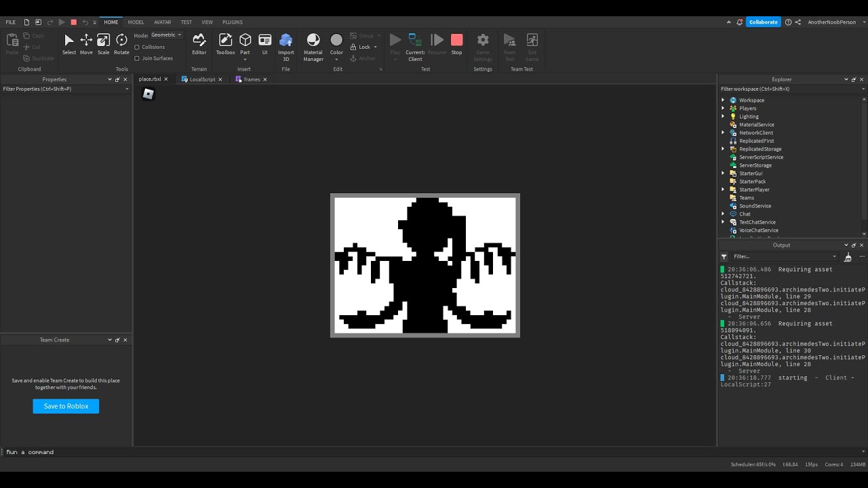The image size is (868, 488).
Task: Select Lighting in Explorer
Action: [x=749, y=117]
